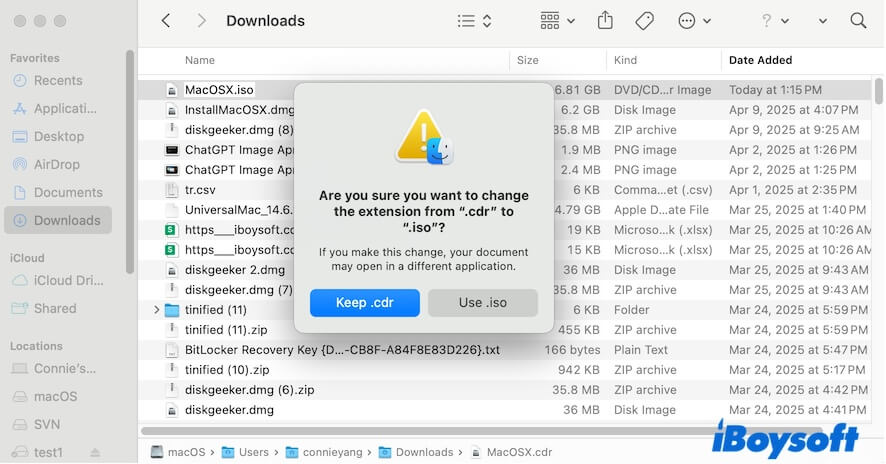Eject the test1 volume

pyautogui.click(x=95, y=452)
